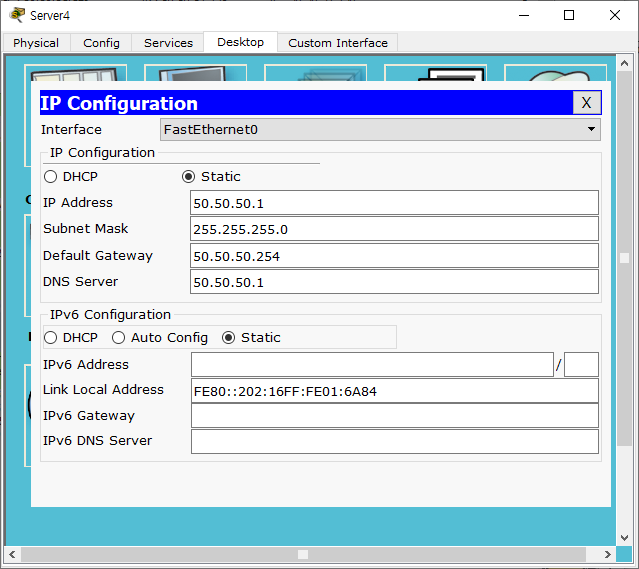Click the Link Local Address field
The image size is (639, 569).
394,391
